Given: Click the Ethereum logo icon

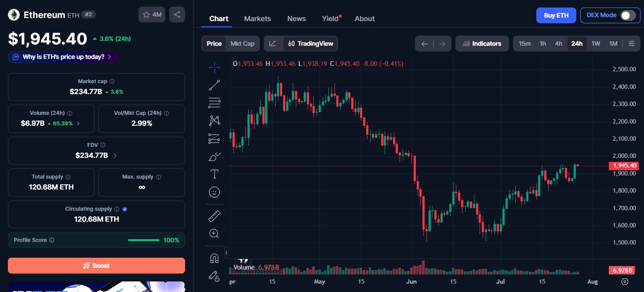Looking at the screenshot, I should coord(14,15).
